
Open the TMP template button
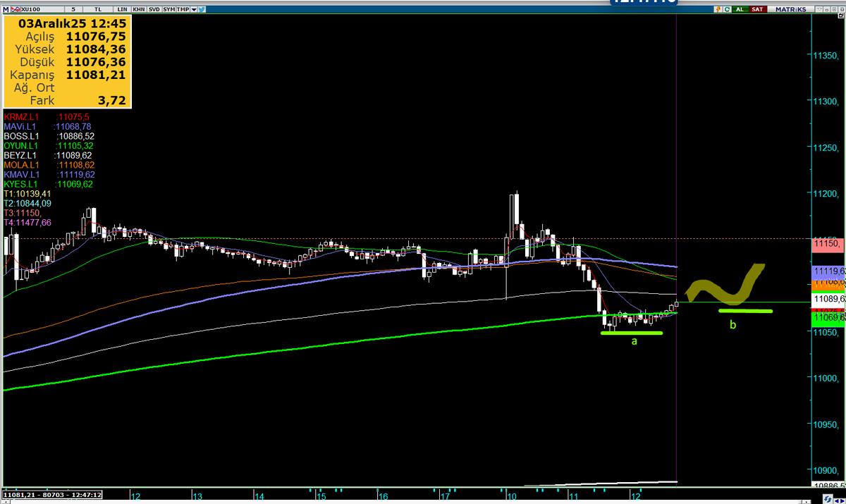point(183,9)
